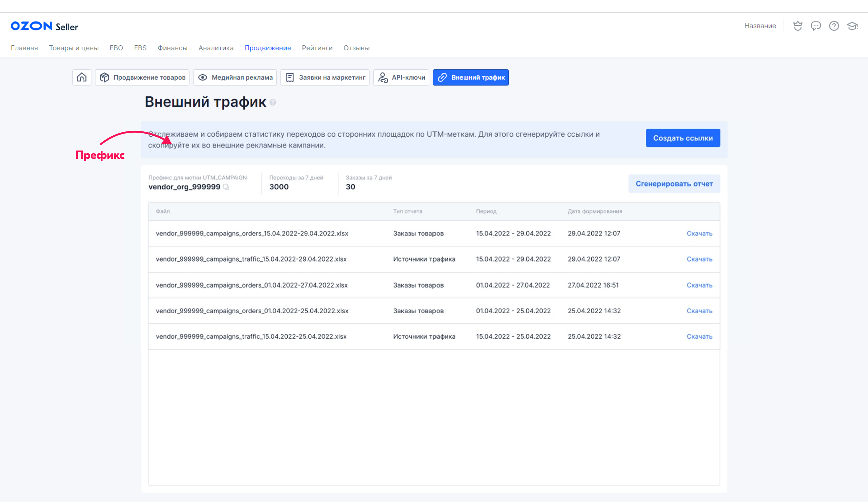Click the home icon in promotion toolbar
Screen dimensions: 868x502
[82, 77]
